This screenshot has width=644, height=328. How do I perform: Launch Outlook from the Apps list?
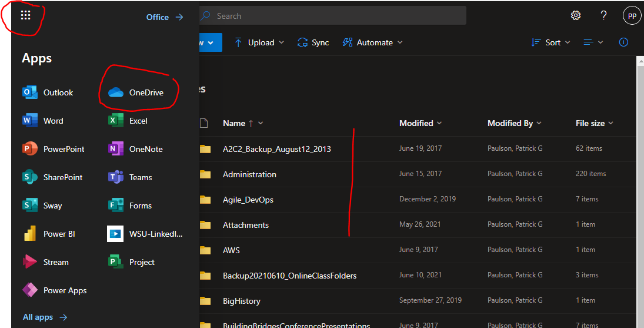click(x=48, y=92)
